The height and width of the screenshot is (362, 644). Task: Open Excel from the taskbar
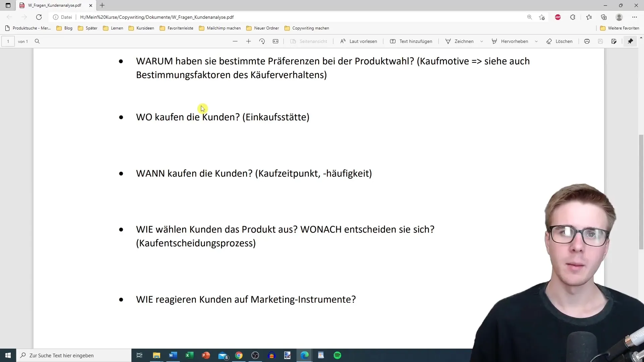click(190, 355)
